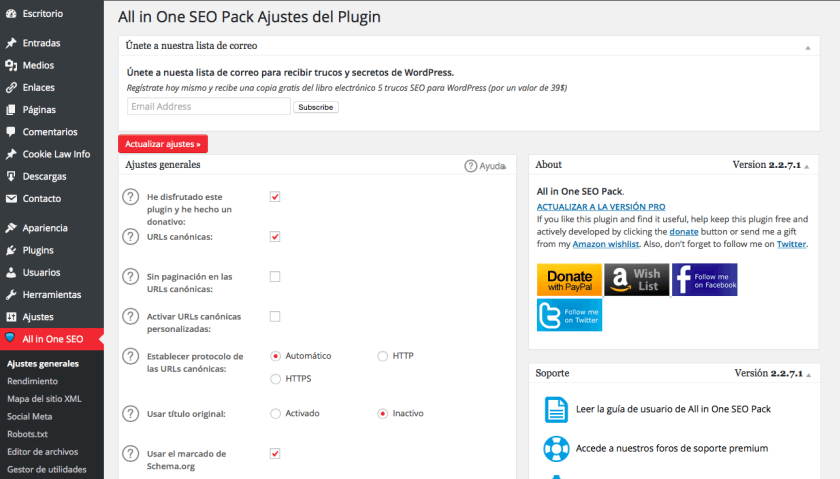840x479 pixels.
Task: Click the Usuarios person icon
Action: [x=11, y=272]
